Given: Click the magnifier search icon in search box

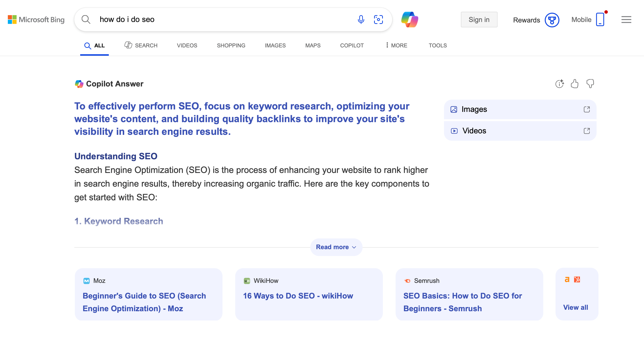Looking at the screenshot, I should point(86,20).
